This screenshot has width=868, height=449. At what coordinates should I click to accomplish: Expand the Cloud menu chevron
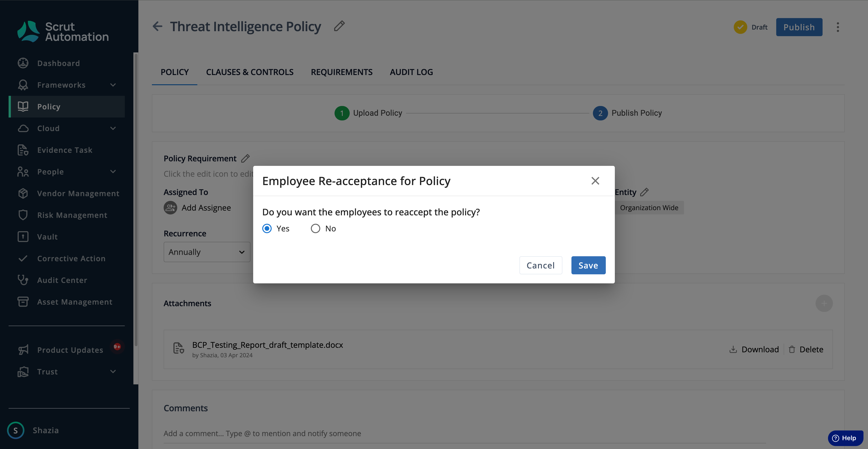pyautogui.click(x=113, y=128)
